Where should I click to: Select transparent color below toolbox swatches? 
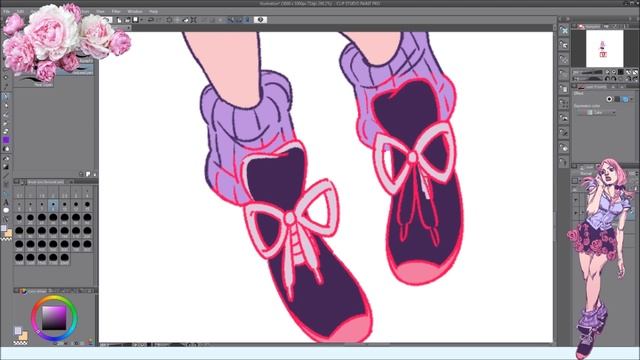(x=6, y=239)
